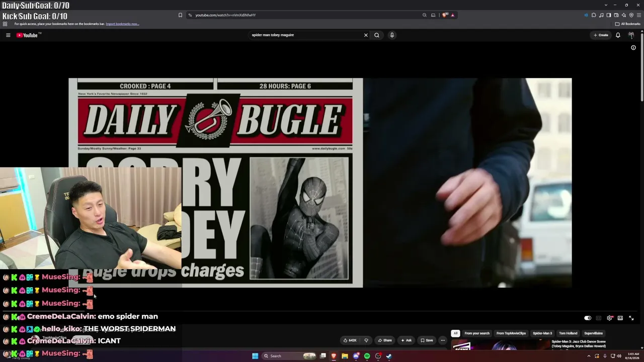Click the Windows taskbar Search box
The height and width of the screenshot is (362, 644).
click(289, 356)
